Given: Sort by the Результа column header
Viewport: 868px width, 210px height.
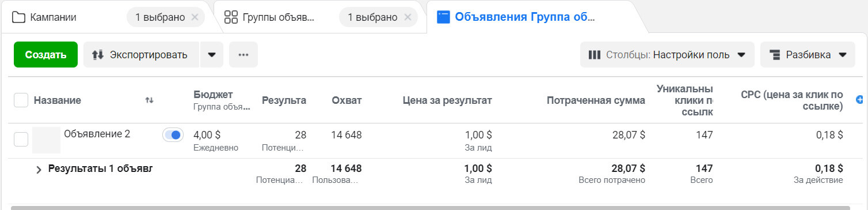Looking at the screenshot, I should pyautogui.click(x=284, y=100).
